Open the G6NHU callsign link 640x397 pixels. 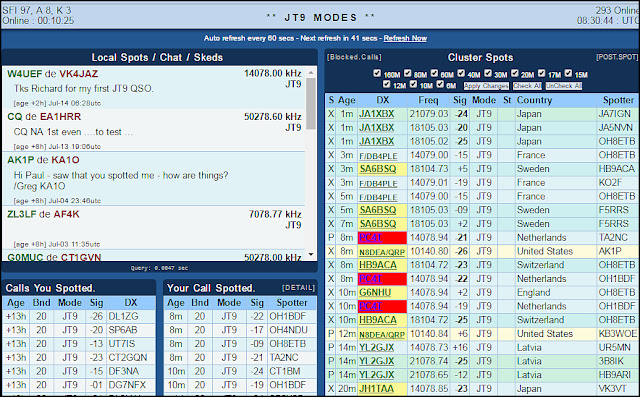(375, 293)
